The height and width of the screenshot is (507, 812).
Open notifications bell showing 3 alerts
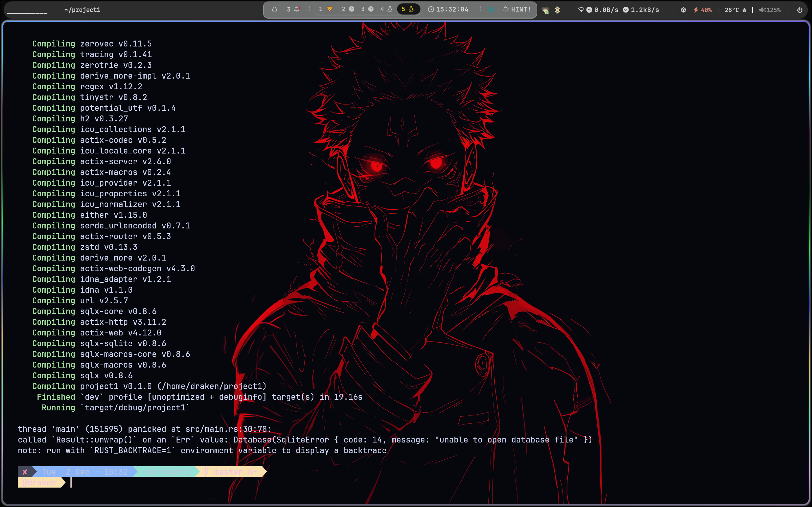pyautogui.click(x=294, y=9)
